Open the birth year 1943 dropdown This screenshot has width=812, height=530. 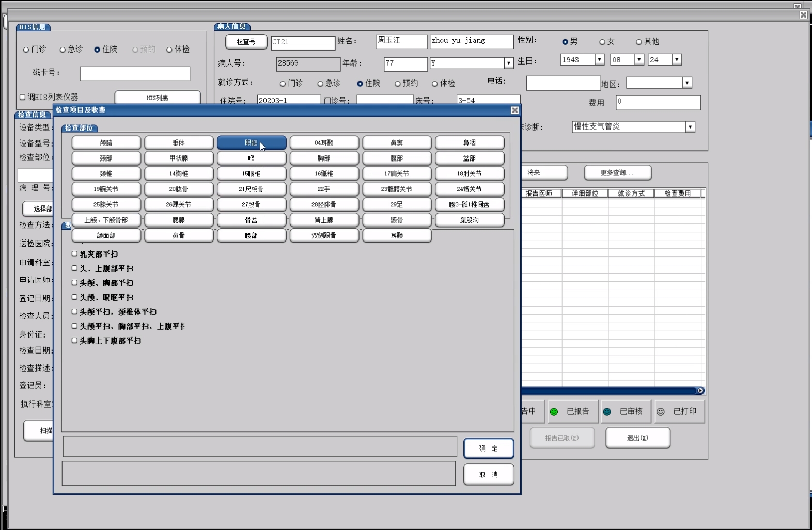click(599, 60)
